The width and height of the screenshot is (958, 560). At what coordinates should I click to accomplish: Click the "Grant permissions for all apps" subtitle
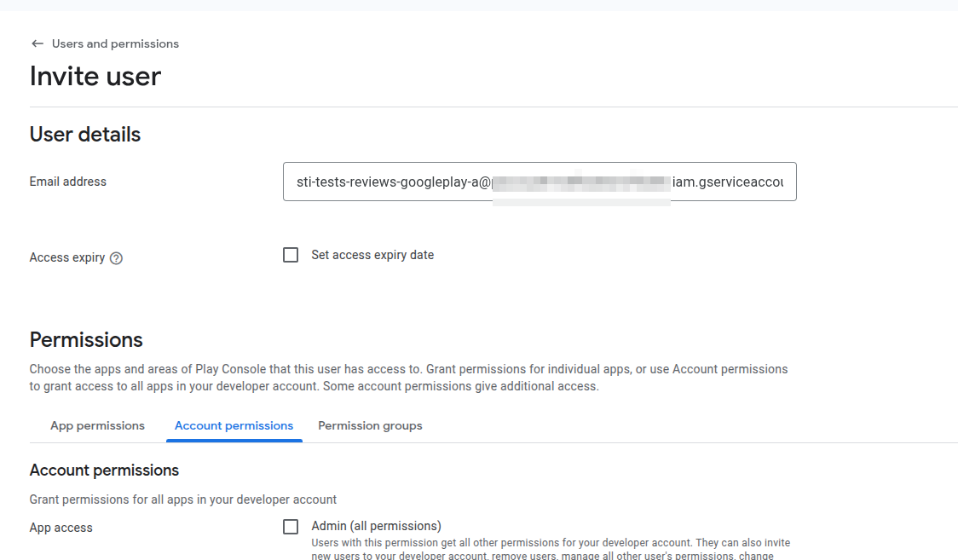pos(183,499)
